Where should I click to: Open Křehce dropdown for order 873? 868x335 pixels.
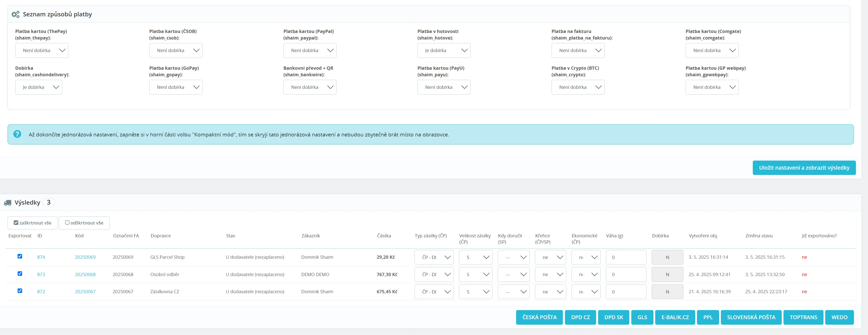click(x=550, y=274)
